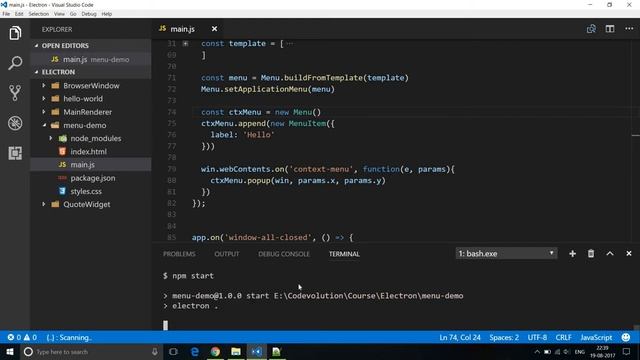Open File Explorer from taskbar

coord(236,352)
